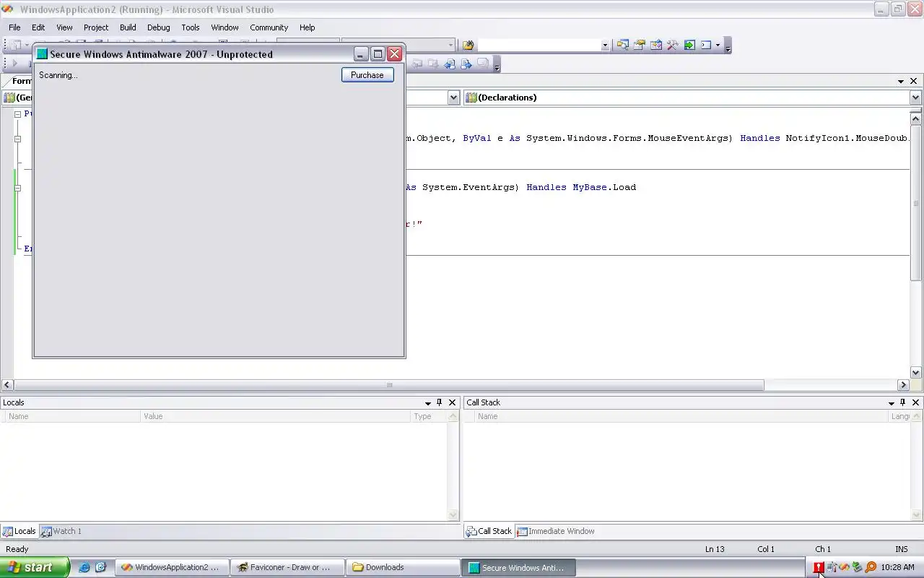Click the red exclamation tray icon
Viewport: 924px width, 578px height.
819,568
